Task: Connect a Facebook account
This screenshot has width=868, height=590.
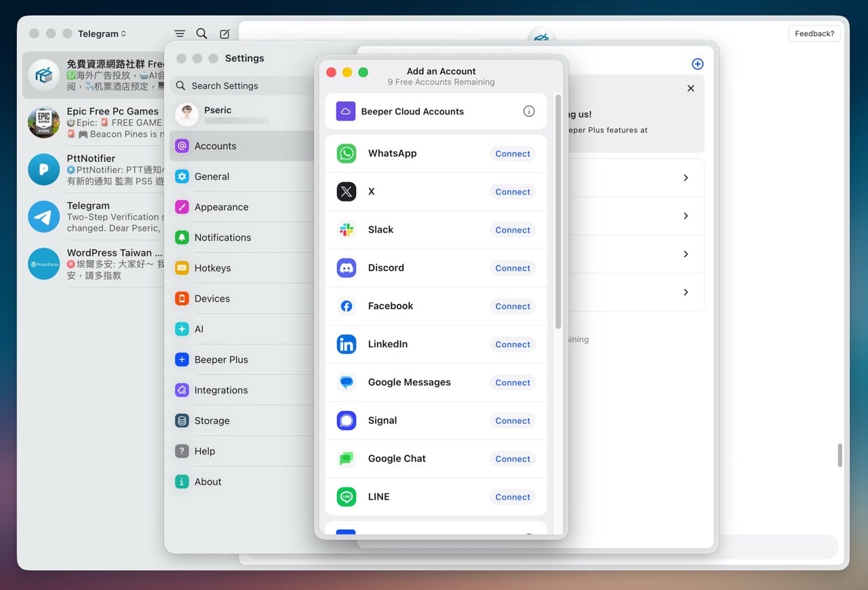Action: point(513,307)
